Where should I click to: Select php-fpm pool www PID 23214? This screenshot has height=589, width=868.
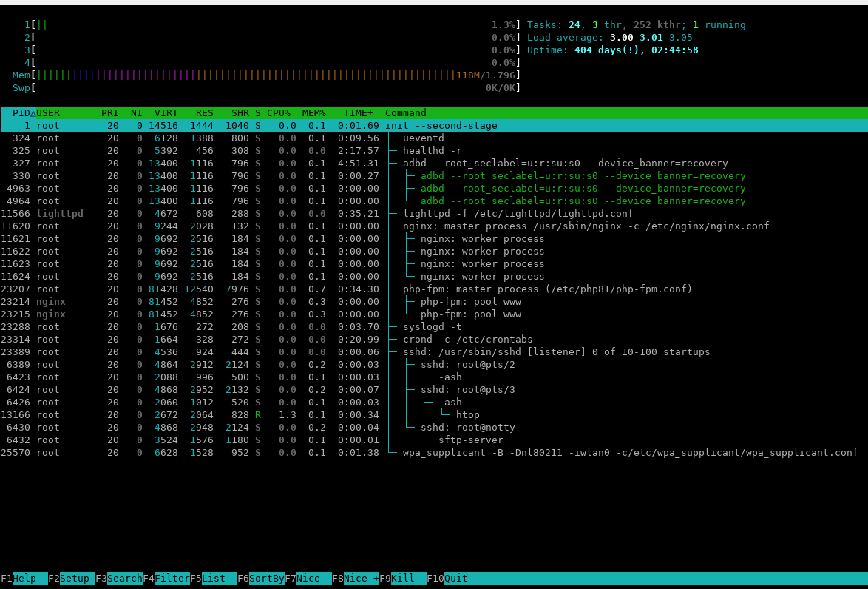pyautogui.click(x=434, y=301)
